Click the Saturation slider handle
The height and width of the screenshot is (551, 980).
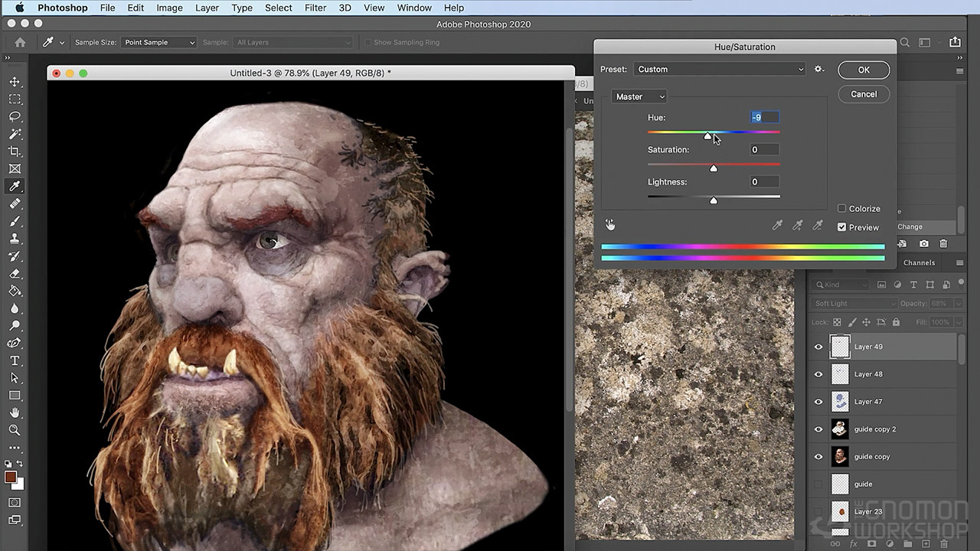[x=714, y=168]
